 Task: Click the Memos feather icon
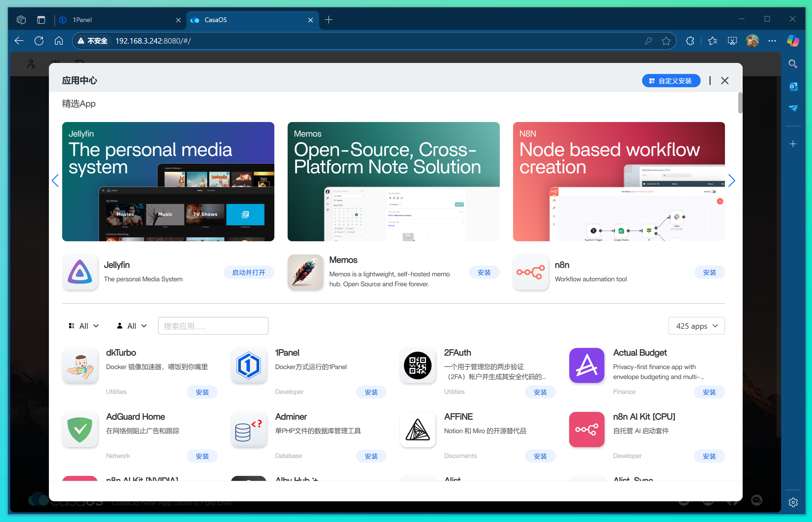click(x=305, y=272)
